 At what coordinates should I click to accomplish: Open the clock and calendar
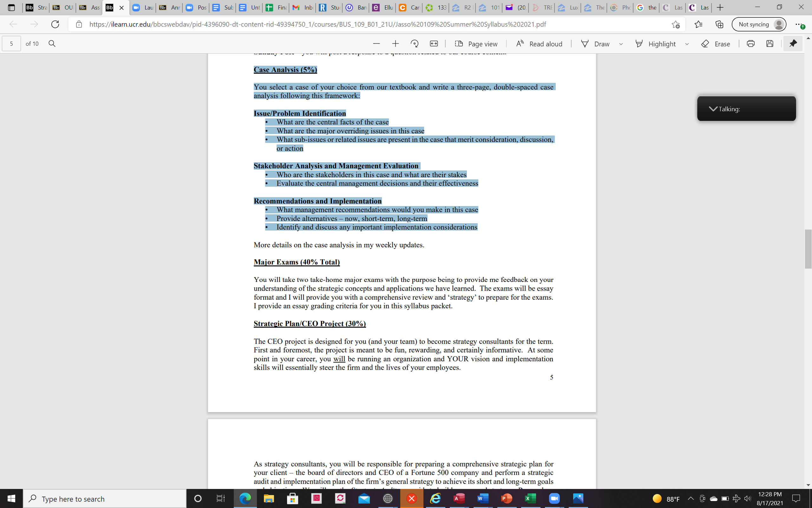[x=770, y=498]
